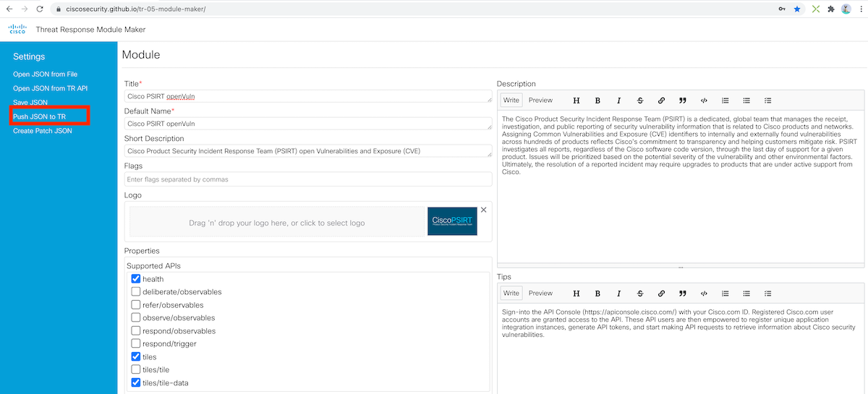The width and height of the screenshot is (868, 394).
Task: Switch to Preview tab in Tips editor
Action: [x=540, y=294]
